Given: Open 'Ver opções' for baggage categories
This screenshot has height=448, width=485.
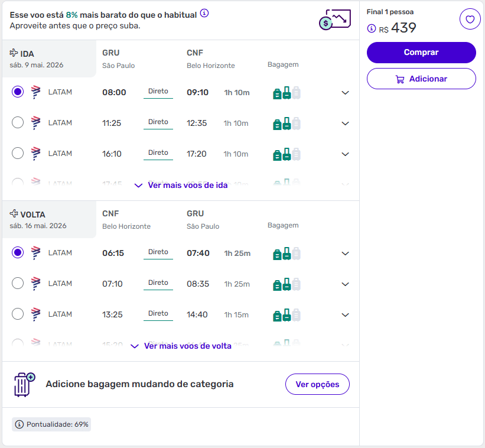Looking at the screenshot, I should tap(317, 384).
